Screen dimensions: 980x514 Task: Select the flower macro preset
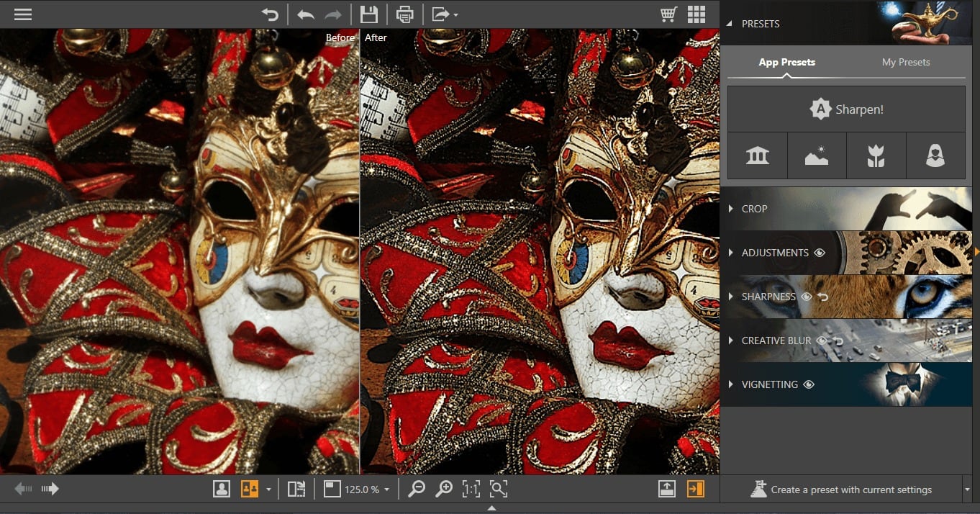tap(876, 155)
